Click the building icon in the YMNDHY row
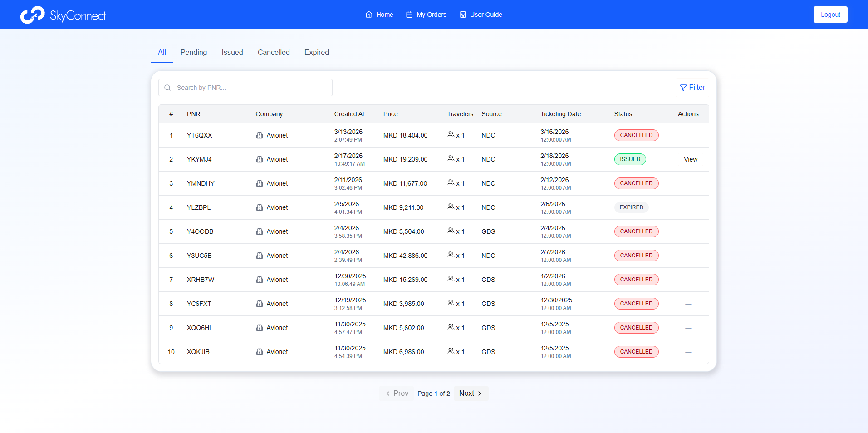Viewport: 868px width, 433px height. (x=260, y=183)
